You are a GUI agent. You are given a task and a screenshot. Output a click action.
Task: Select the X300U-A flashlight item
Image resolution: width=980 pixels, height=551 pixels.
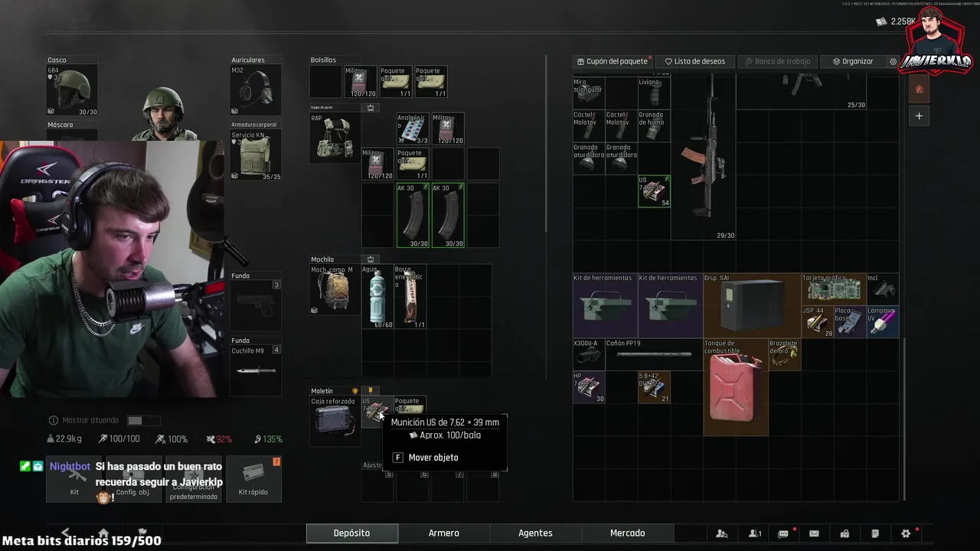pyautogui.click(x=589, y=354)
